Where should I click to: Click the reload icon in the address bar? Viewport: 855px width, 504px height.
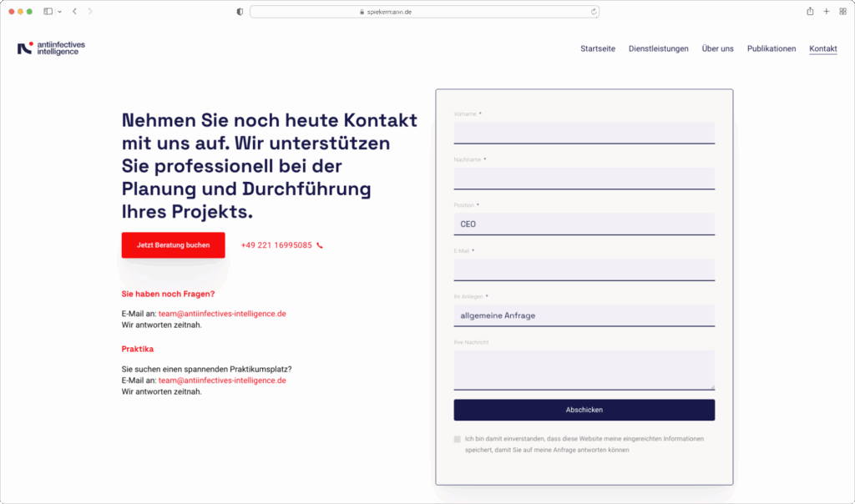coord(592,11)
